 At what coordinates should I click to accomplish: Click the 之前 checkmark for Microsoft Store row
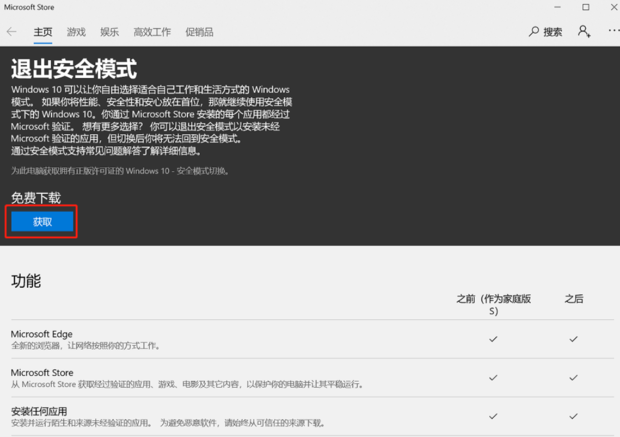493,378
